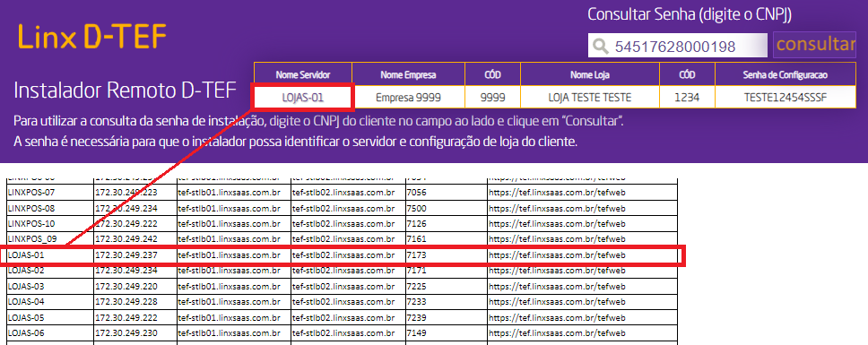
Task: Click the IP address in LOJAS-05 row
Action: pos(126,318)
